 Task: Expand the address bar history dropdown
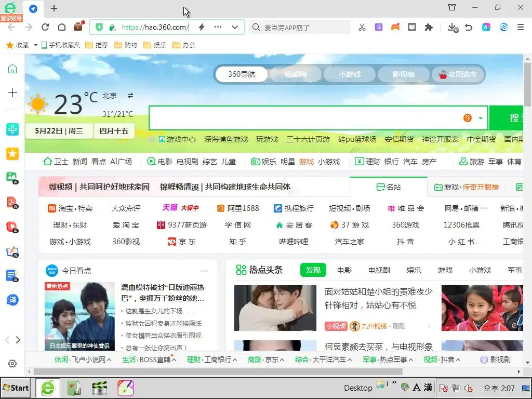[235, 27]
